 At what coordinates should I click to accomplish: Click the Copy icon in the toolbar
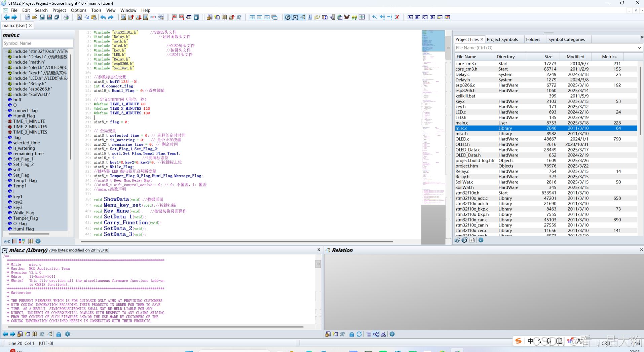coord(86,17)
